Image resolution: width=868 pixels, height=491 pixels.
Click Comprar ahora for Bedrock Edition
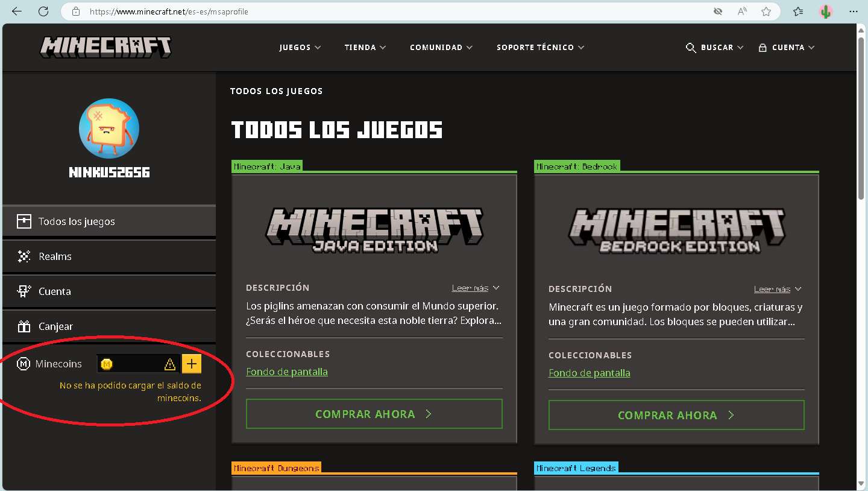tap(676, 415)
